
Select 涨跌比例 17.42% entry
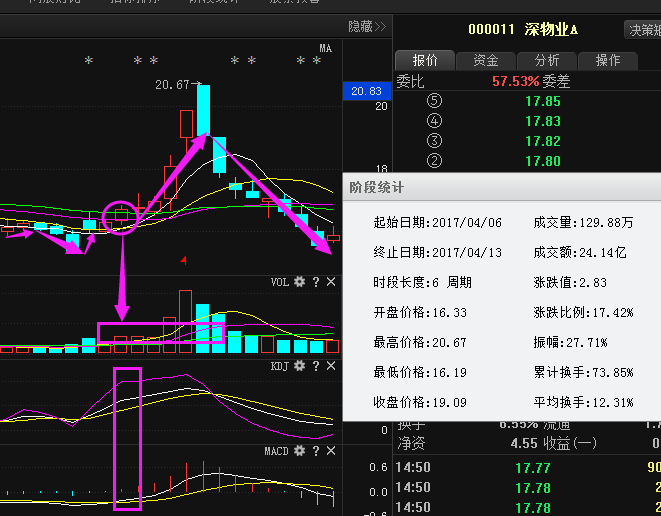(x=583, y=312)
